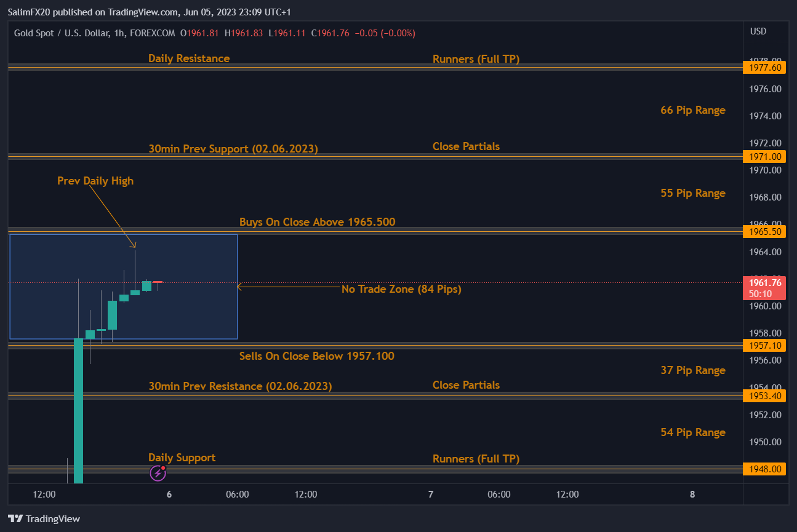Click the 1977.60 Daily Resistance price tag
797x532 pixels.
coord(764,68)
